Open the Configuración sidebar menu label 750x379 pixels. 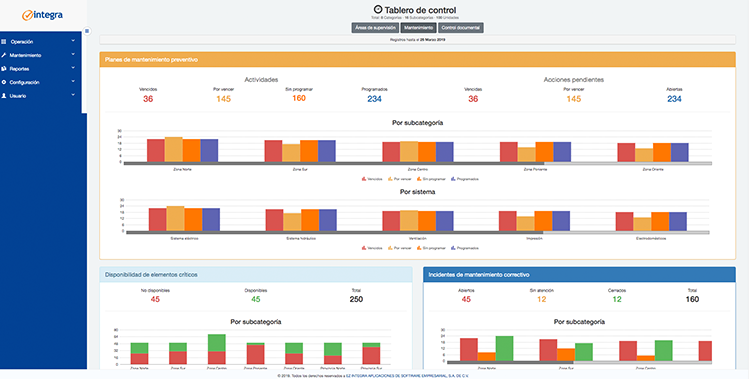(x=24, y=82)
